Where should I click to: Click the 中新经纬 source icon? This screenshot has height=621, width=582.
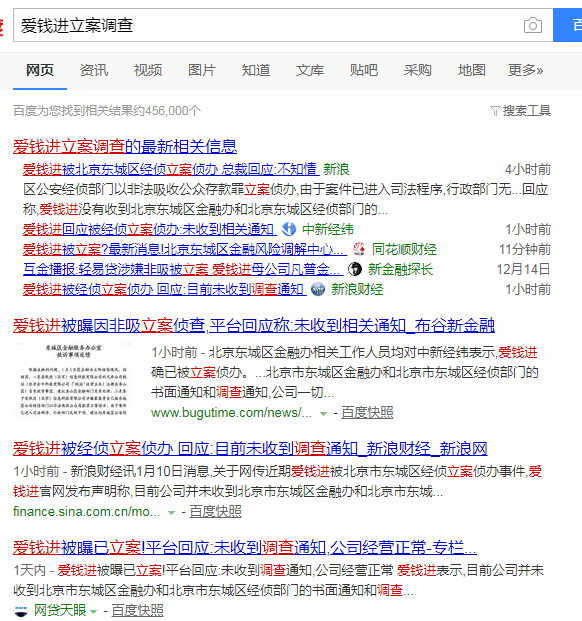coord(289,229)
